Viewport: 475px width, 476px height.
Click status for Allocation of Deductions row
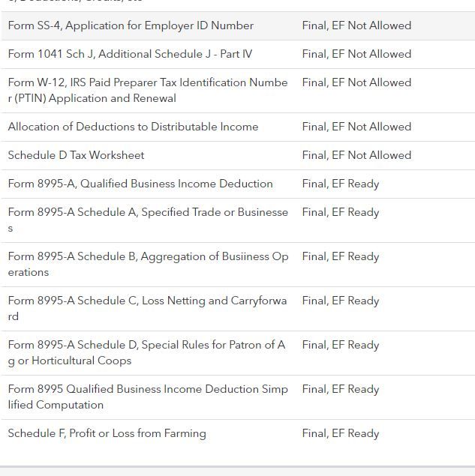(x=356, y=127)
